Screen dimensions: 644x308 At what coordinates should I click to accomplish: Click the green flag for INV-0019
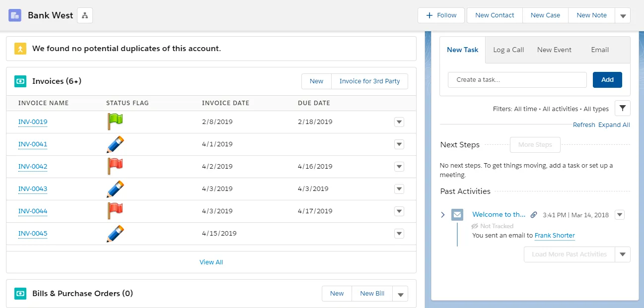tap(115, 122)
